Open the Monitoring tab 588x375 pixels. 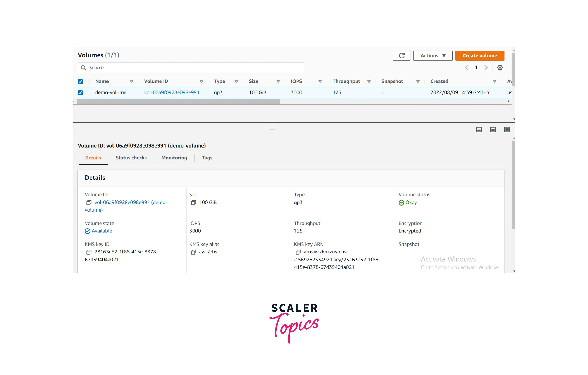pyautogui.click(x=174, y=158)
